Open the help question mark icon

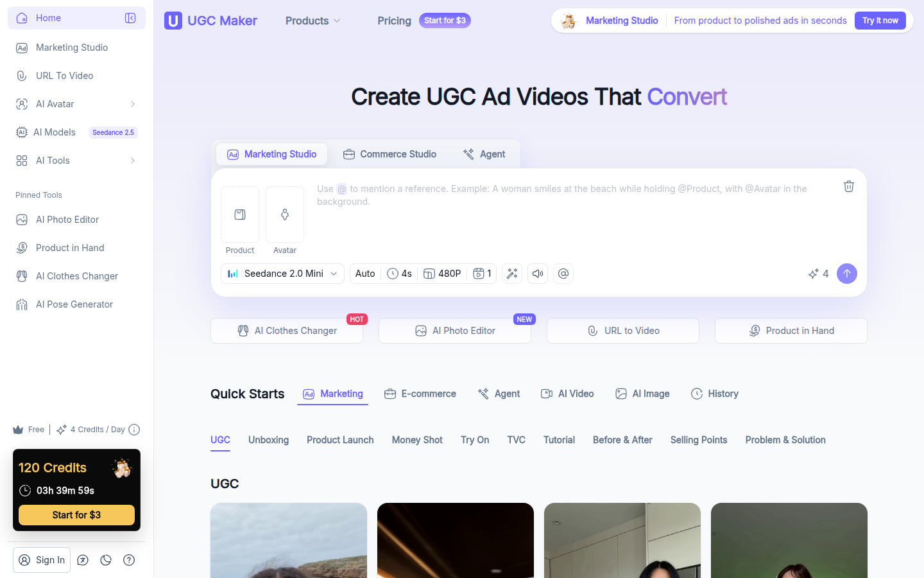[x=129, y=560]
